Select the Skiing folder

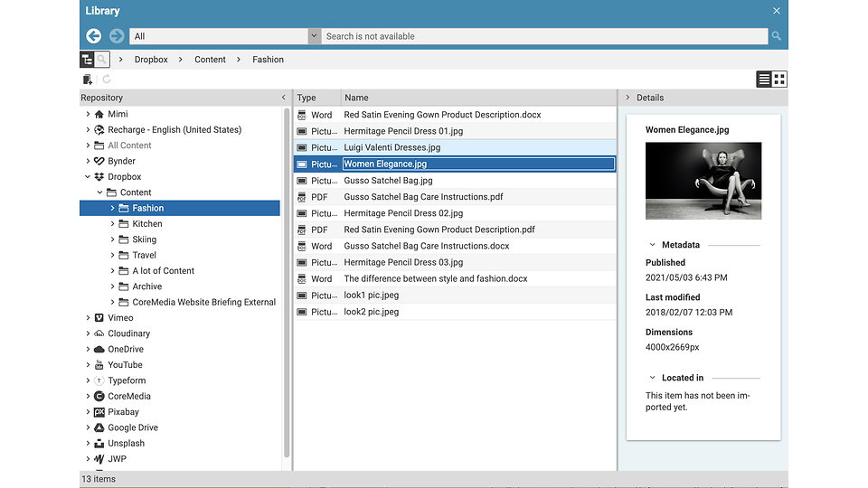(x=144, y=239)
